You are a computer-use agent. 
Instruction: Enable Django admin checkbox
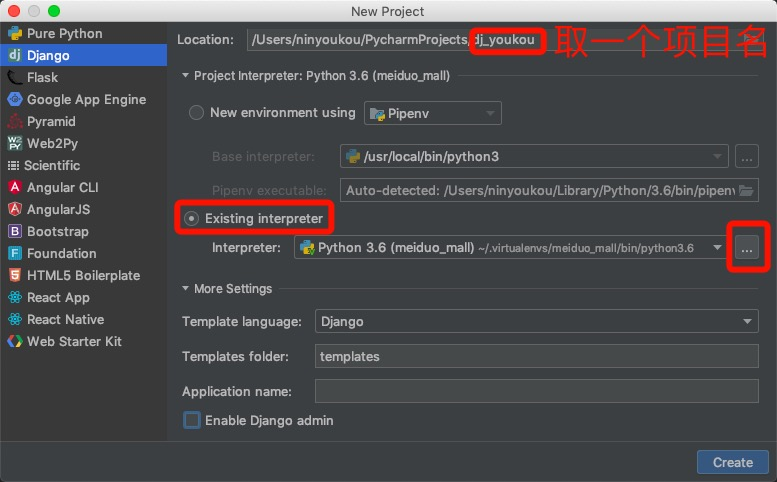(192, 420)
